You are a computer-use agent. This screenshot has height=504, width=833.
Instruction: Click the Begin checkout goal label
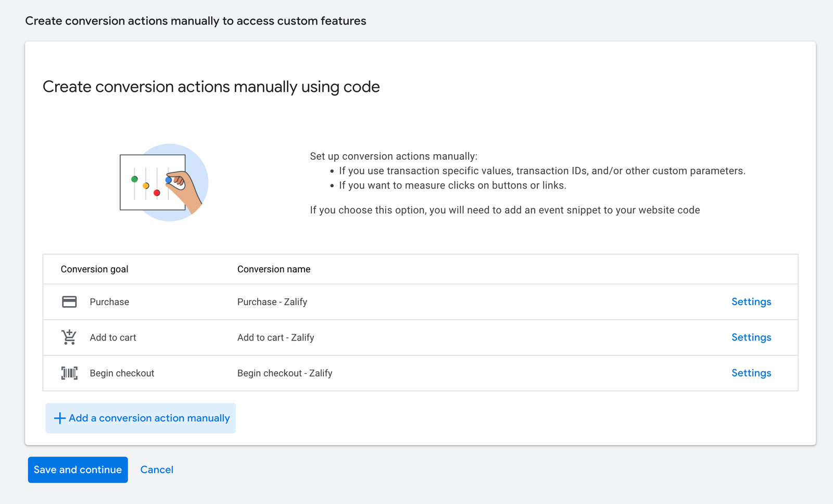[122, 373]
